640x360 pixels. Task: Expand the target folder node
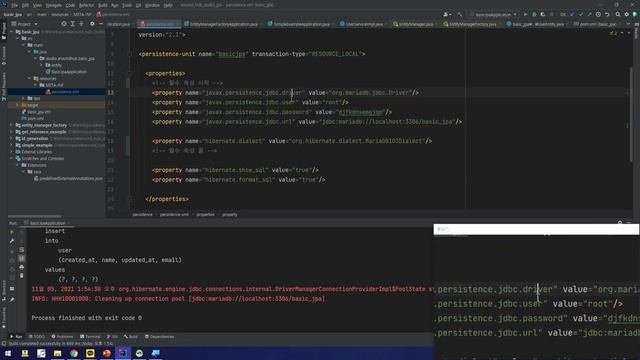[18, 105]
